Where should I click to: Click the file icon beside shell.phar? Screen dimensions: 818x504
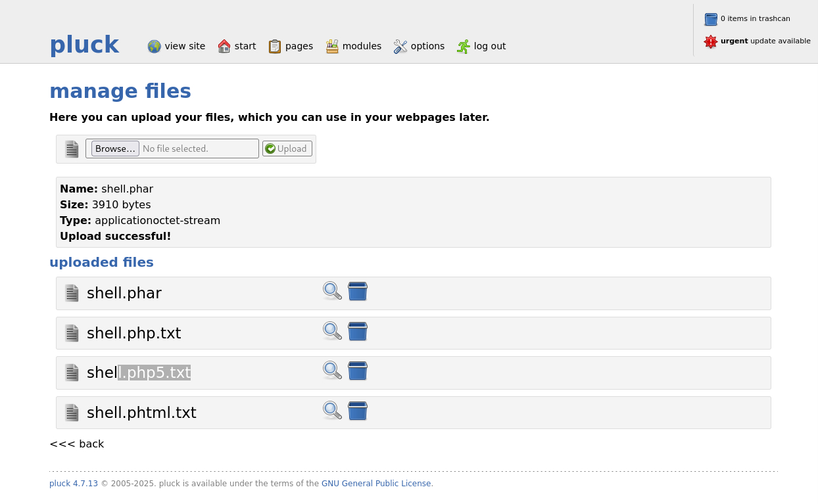tap(72, 293)
